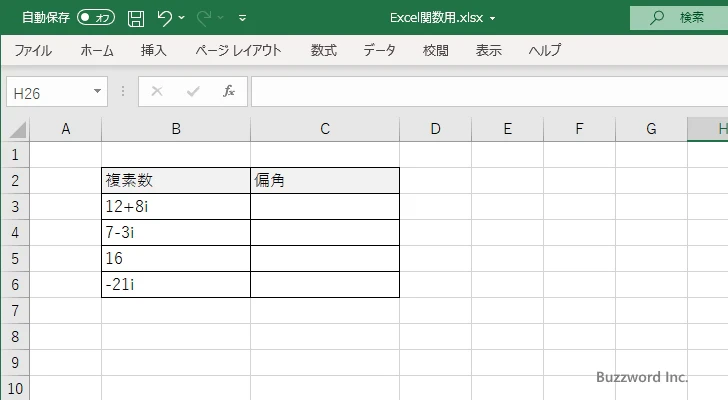The image size is (728, 400).
Task: Select the cell containing 7-3i
Action: pos(176,232)
